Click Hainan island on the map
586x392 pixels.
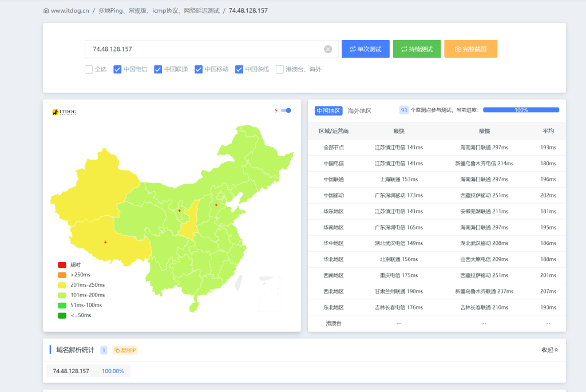pos(194,307)
